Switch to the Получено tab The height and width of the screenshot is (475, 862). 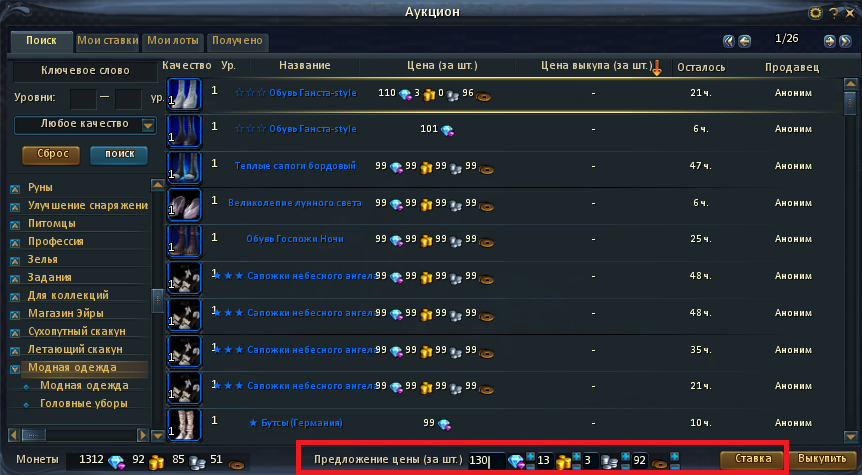point(237,41)
